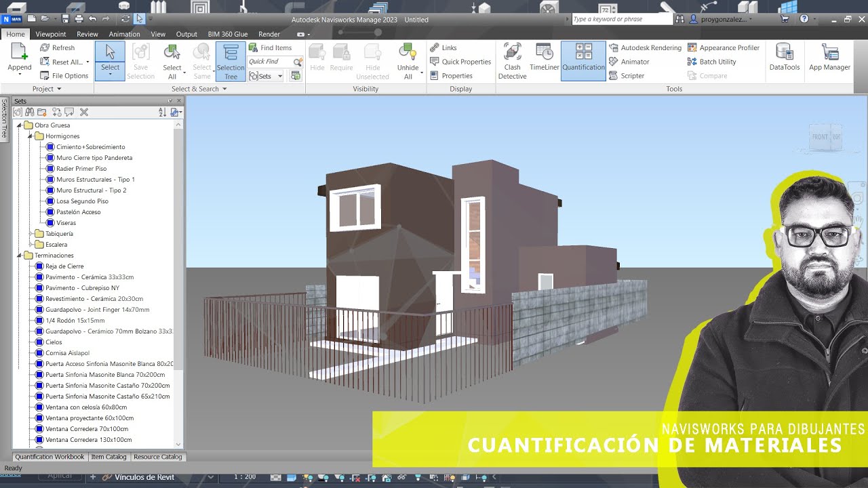The height and width of the screenshot is (488, 868).
Task: Click the ViewCube Front face
Action: click(820, 137)
